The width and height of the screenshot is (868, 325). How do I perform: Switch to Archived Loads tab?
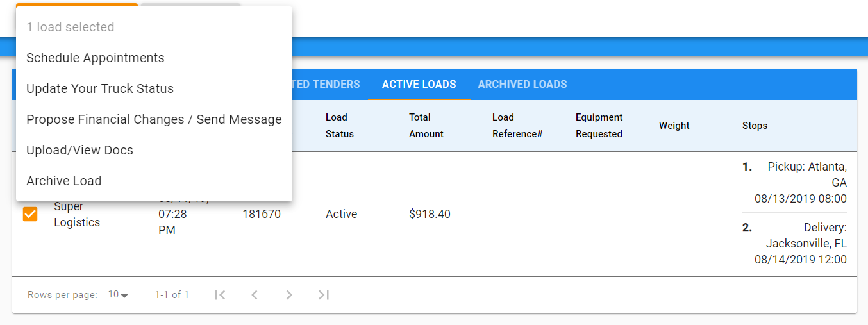pyautogui.click(x=522, y=84)
